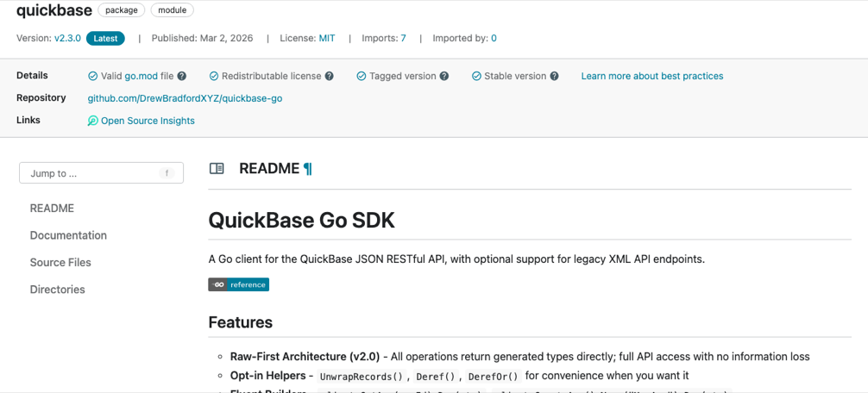View the Imported by 0 link
The width and height of the screenshot is (868, 393).
pyautogui.click(x=494, y=38)
